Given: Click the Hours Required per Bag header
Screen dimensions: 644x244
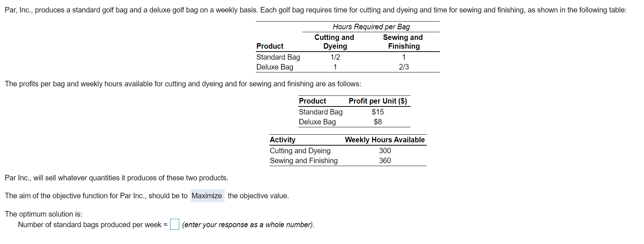Looking at the screenshot, I should (x=371, y=26).
